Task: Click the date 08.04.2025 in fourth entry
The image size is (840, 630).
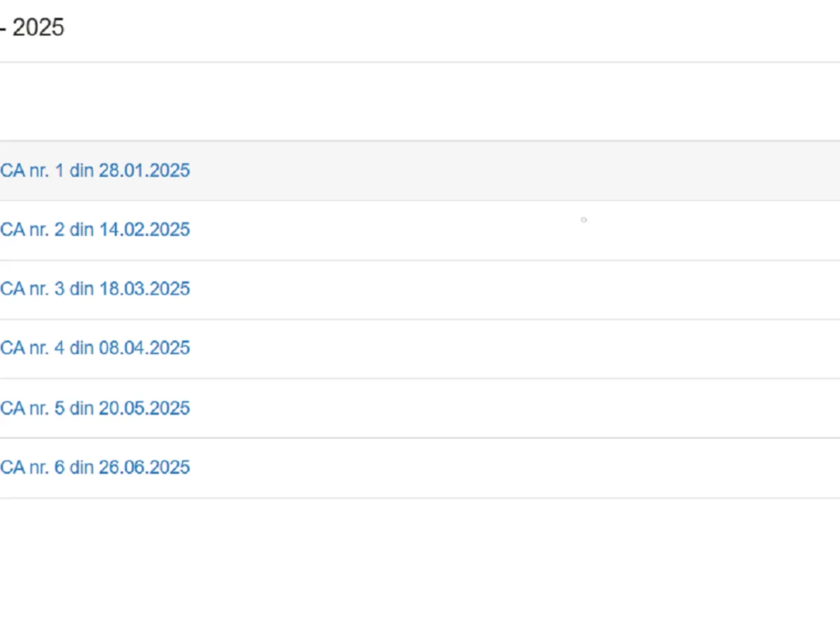Action: tap(144, 348)
